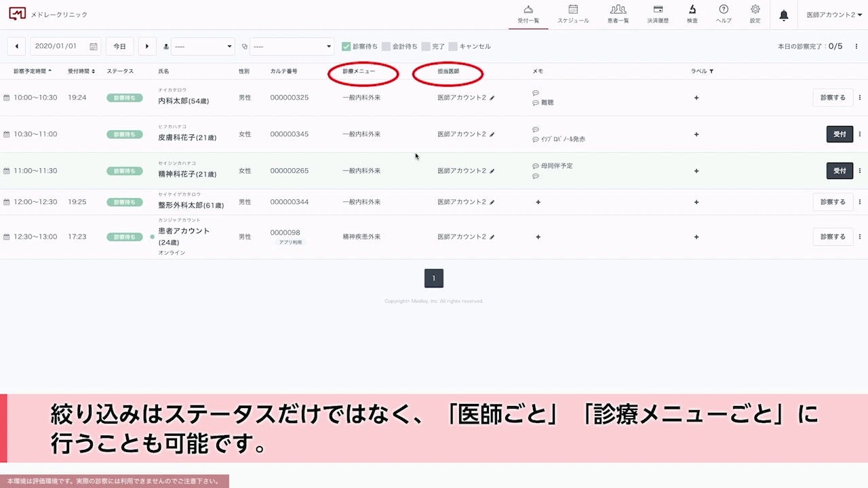The height and width of the screenshot is (488, 868).
Task: Click the 精神疾患外来 menu cell
Action: click(361, 237)
